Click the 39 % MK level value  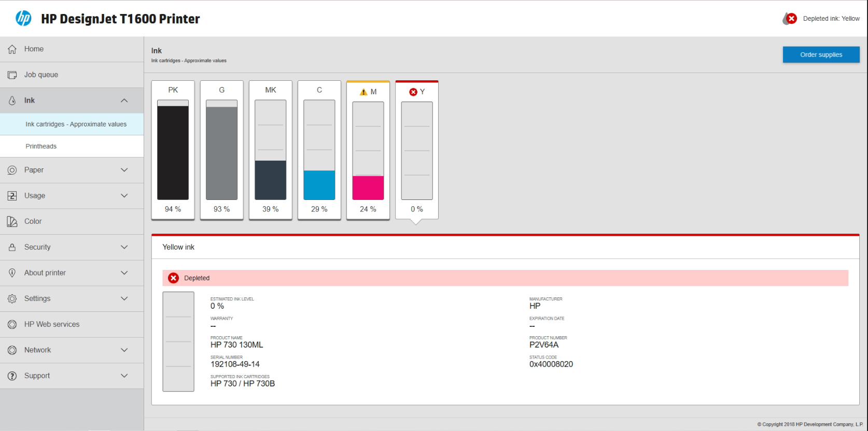point(270,209)
